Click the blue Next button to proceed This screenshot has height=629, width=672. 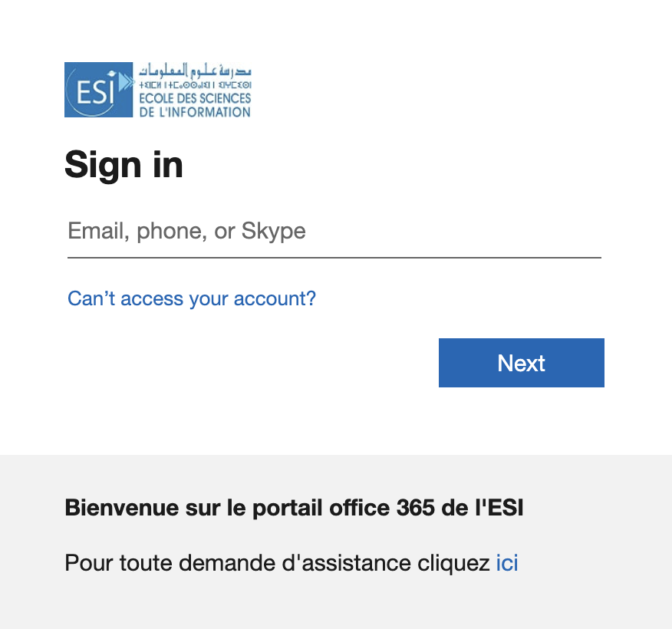tap(521, 362)
